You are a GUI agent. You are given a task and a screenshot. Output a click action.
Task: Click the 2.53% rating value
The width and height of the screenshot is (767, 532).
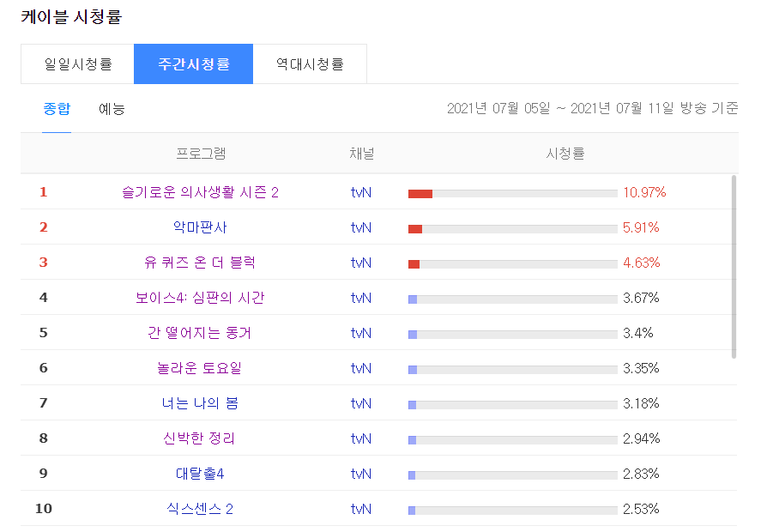(641, 510)
